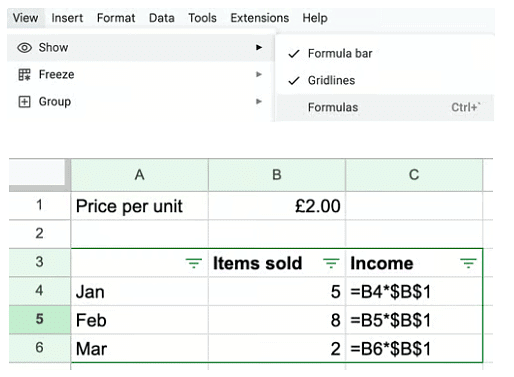Click the Show menu entry
The height and width of the screenshot is (377, 514).
pyautogui.click(x=141, y=47)
